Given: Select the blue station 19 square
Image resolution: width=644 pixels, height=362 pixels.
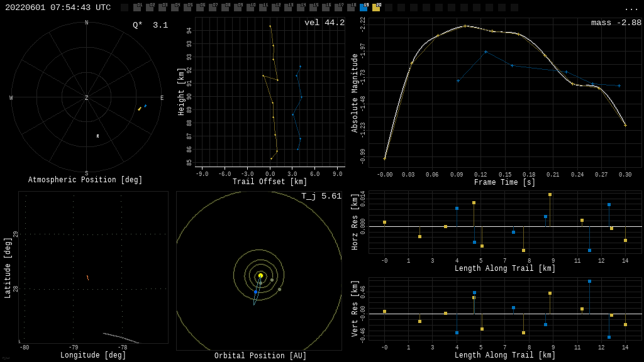Looking at the screenshot, I should click(364, 8).
